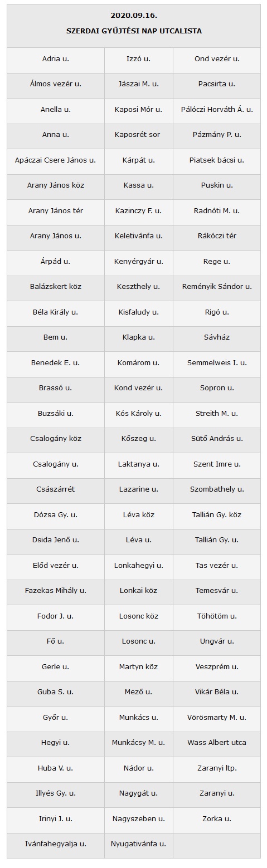Click the Kaposi Mór u. entry
This screenshot has width=267, height=868.
(139, 109)
